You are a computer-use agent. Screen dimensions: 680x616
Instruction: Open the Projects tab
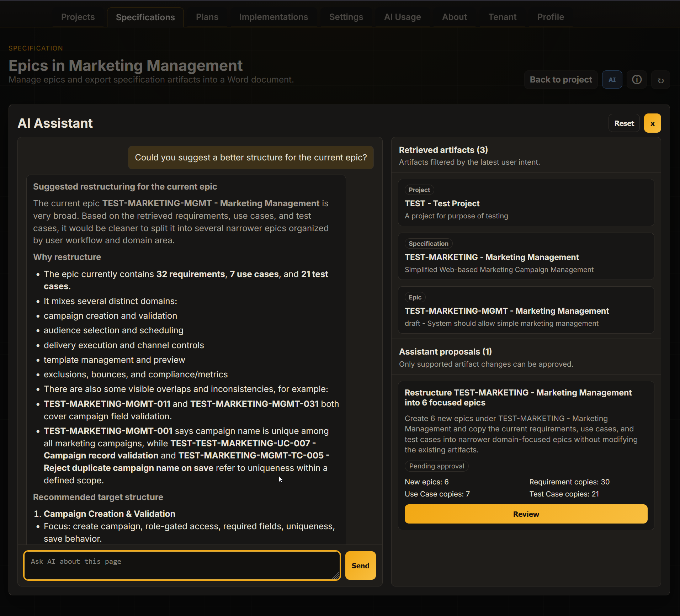pos(78,17)
